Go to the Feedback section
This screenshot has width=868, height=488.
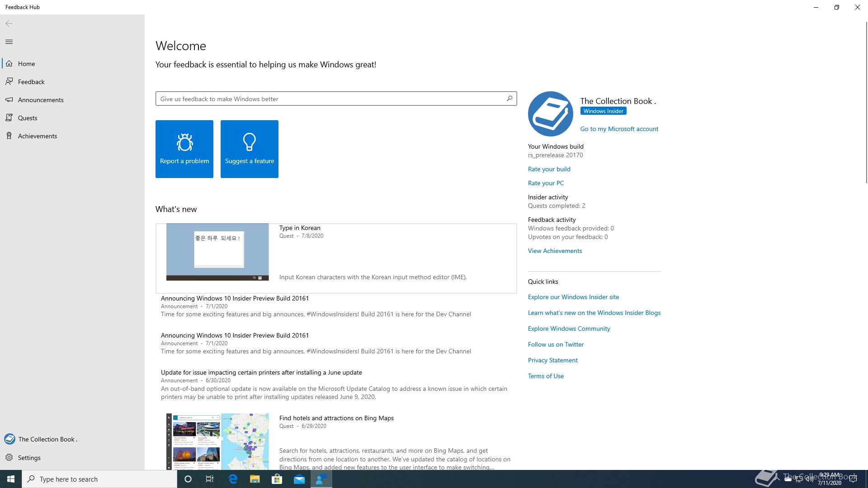click(72, 82)
